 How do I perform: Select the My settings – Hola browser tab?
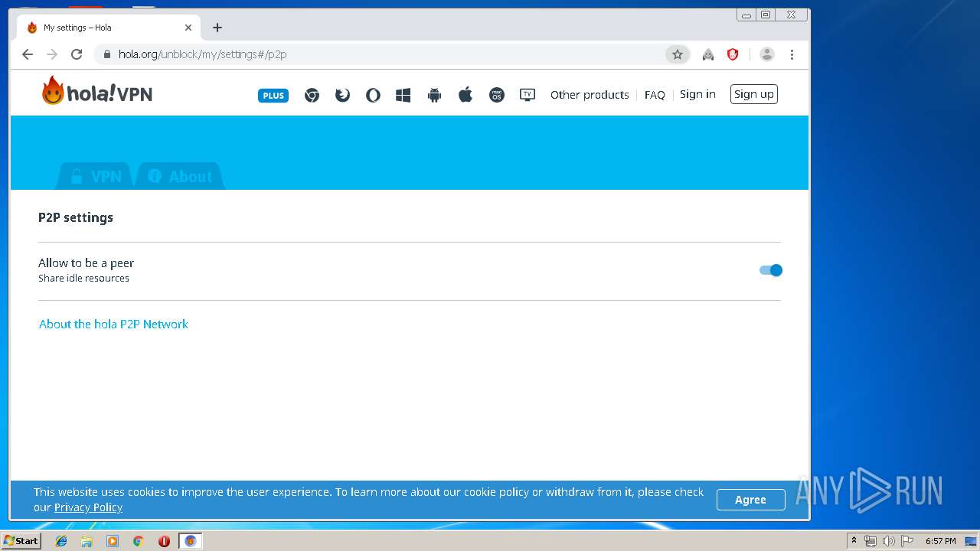click(x=109, y=28)
